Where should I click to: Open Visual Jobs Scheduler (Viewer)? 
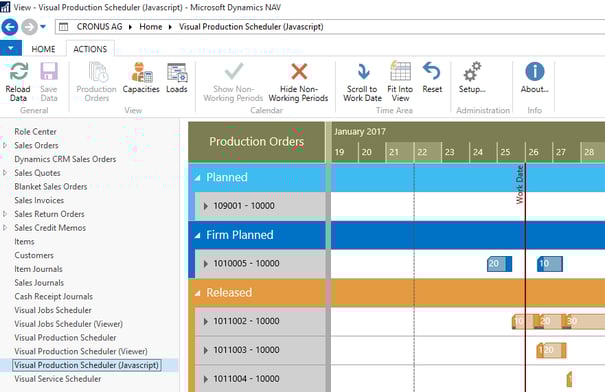[x=68, y=324]
